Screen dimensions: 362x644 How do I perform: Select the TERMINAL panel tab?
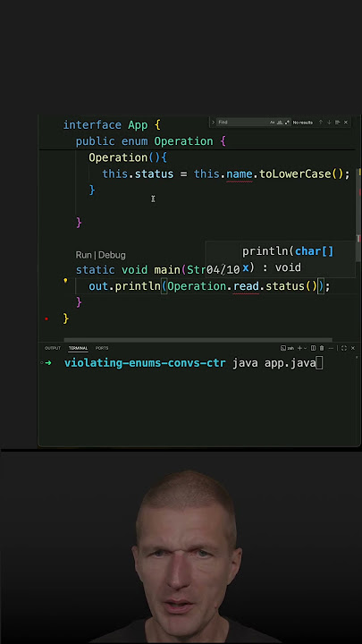point(78,348)
